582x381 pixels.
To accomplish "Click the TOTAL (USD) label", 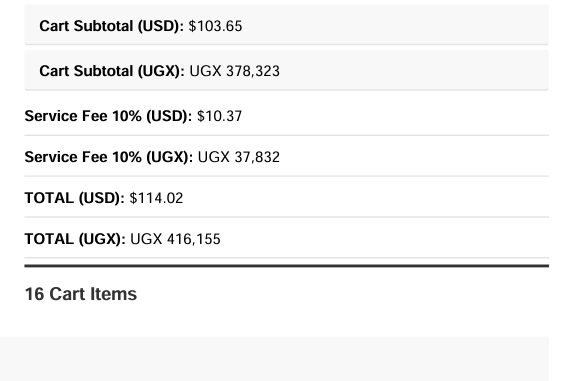I will [x=74, y=198].
